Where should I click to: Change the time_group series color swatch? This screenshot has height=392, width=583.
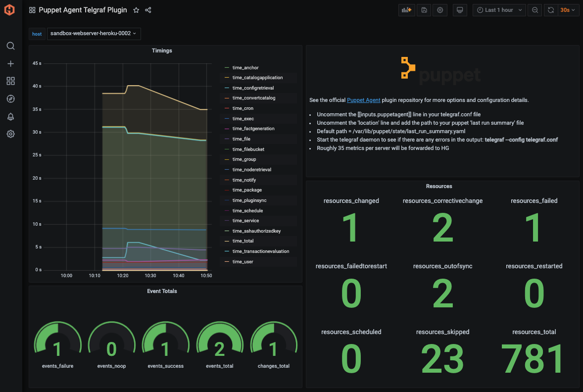[x=227, y=159]
